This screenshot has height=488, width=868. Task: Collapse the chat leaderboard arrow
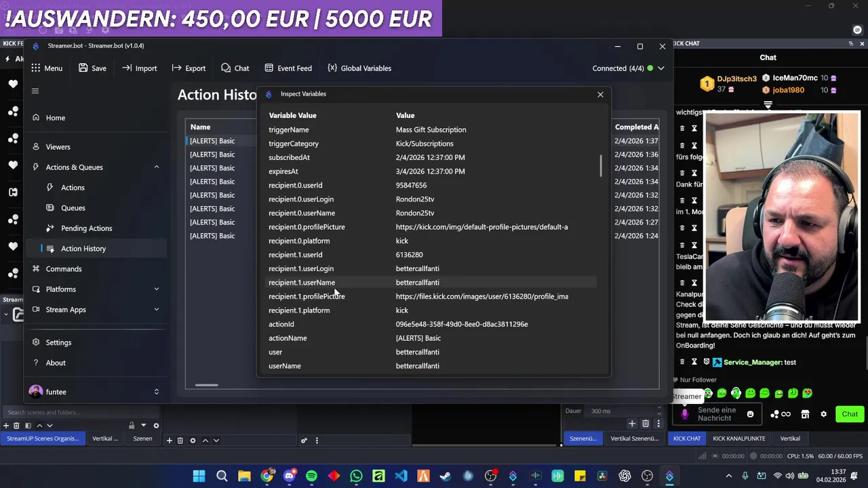pos(768,105)
